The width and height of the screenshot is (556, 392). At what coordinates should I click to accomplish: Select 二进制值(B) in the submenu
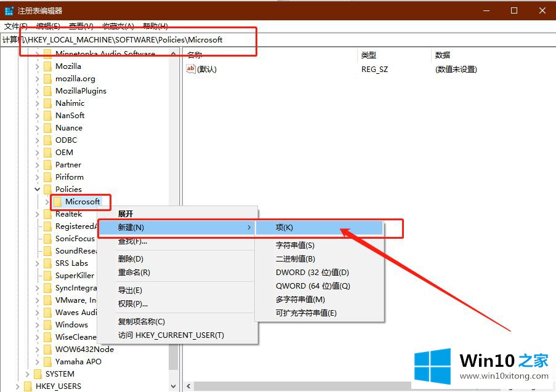click(x=320, y=258)
